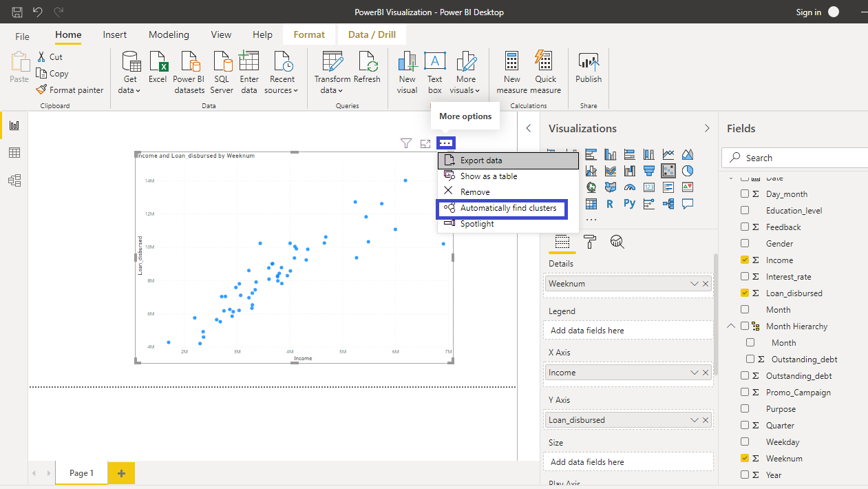This screenshot has height=489, width=868.
Task: Click Spotlight menu entry
Action: [508, 224]
